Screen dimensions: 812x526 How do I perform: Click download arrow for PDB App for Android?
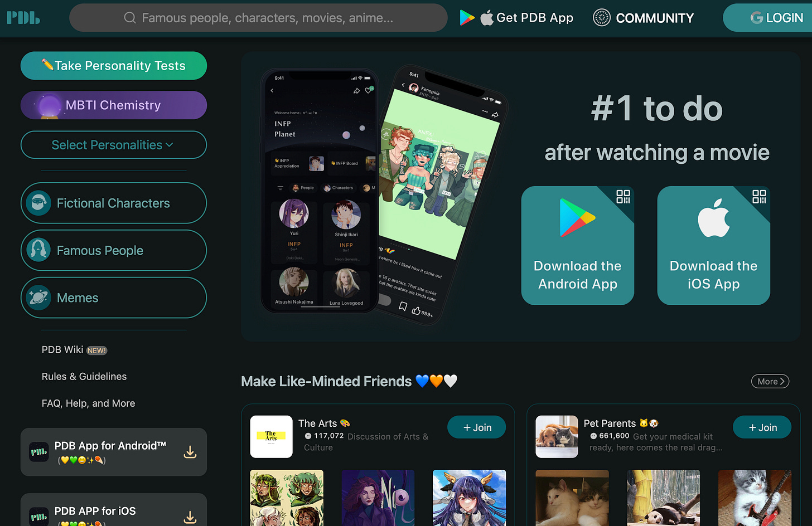click(x=190, y=452)
